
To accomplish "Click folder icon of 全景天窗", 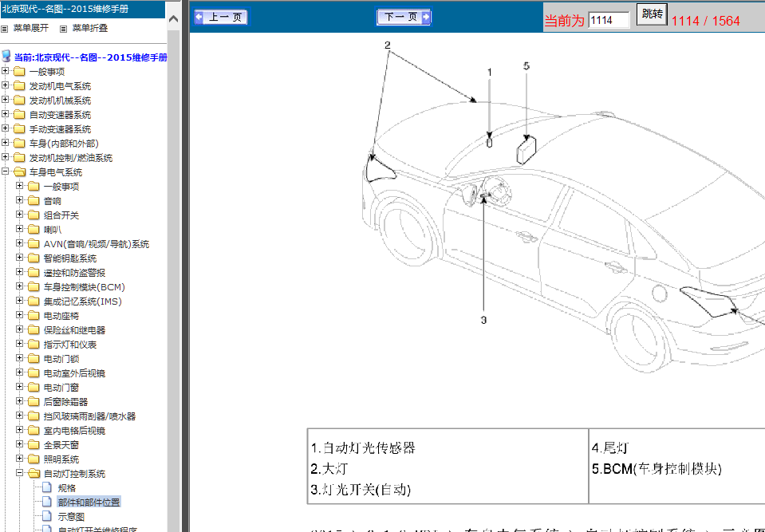I will (34, 444).
